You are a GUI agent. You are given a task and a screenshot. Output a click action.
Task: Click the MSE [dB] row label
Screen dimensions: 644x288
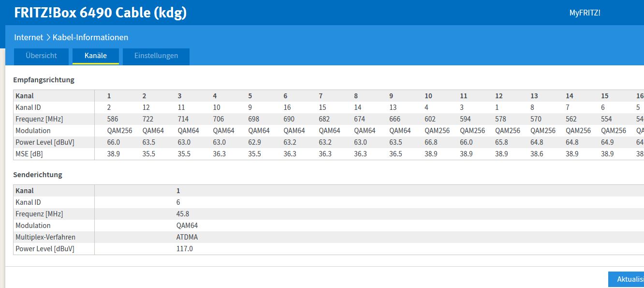pyautogui.click(x=30, y=154)
